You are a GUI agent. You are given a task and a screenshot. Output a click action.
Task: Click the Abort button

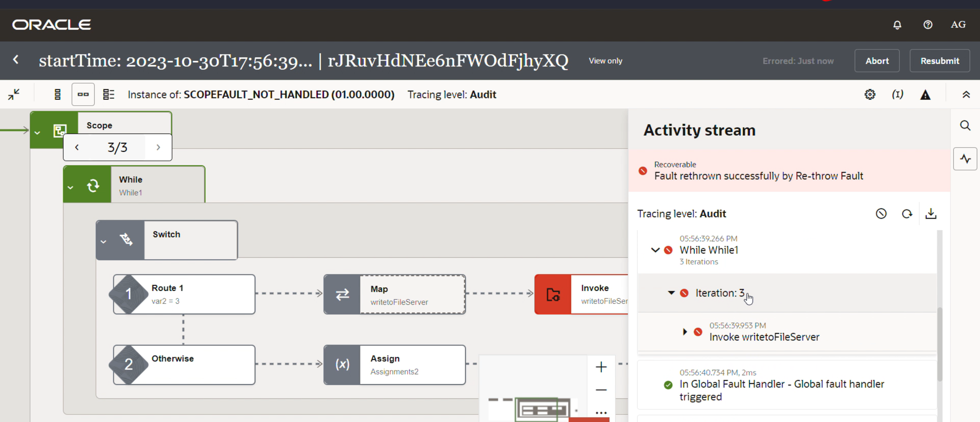point(877,61)
